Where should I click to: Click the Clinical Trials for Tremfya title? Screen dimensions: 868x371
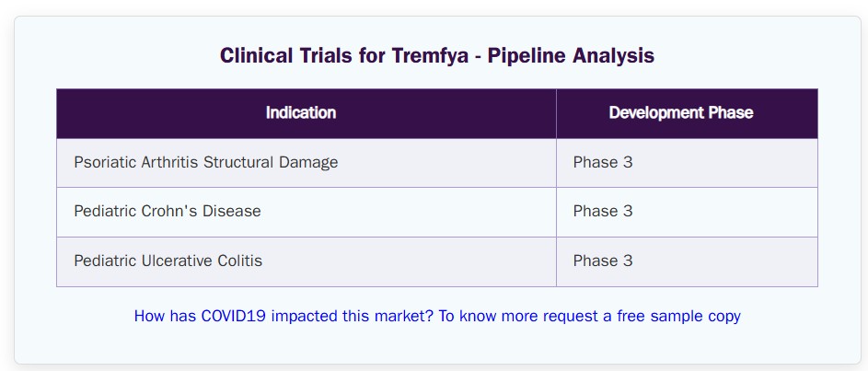[x=437, y=55]
